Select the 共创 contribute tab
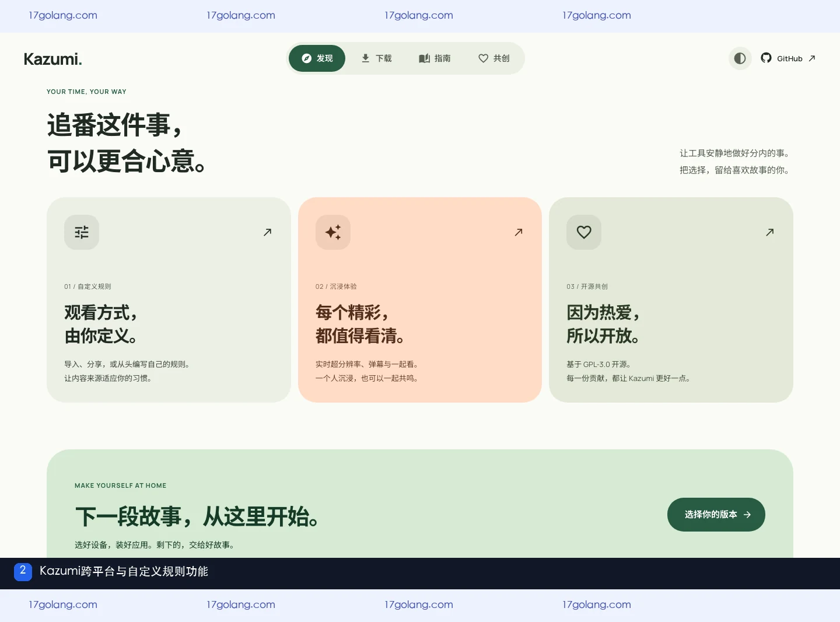The height and width of the screenshot is (622, 840). pyautogui.click(x=494, y=58)
